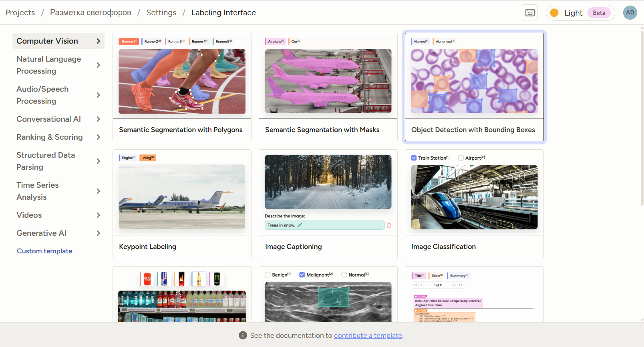Screen dimensions: 644x347
Task: Click the orange sun theme icon
Action: [x=554, y=13]
